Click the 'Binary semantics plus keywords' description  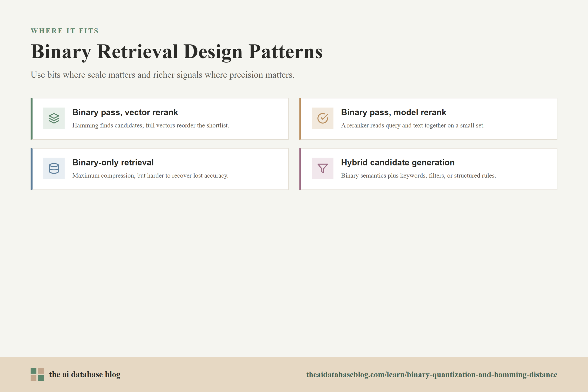coord(418,175)
